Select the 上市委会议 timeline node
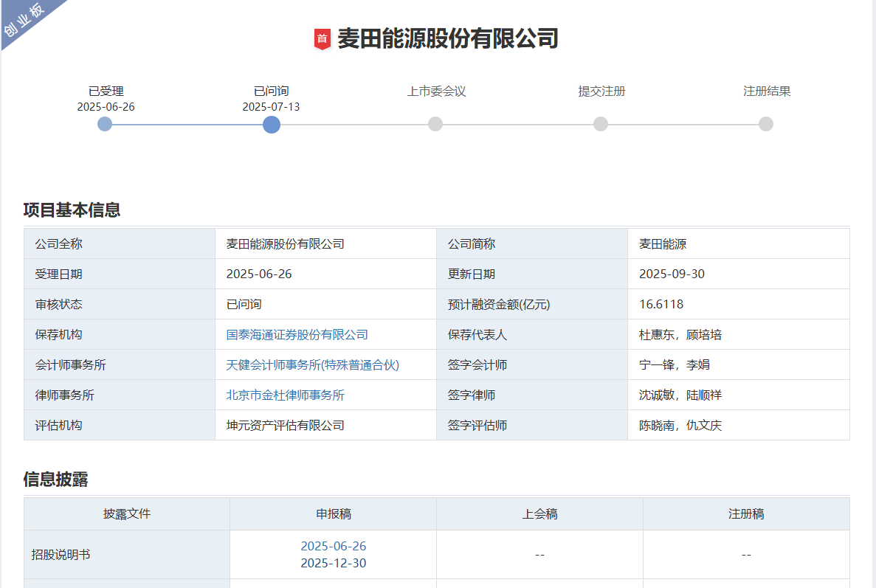876x588 pixels. 435,124
